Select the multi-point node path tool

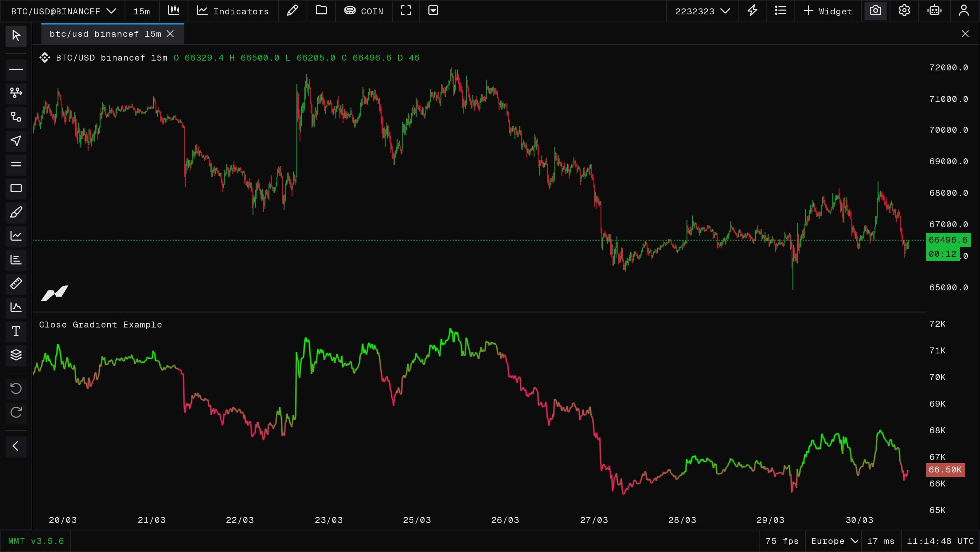click(x=16, y=93)
